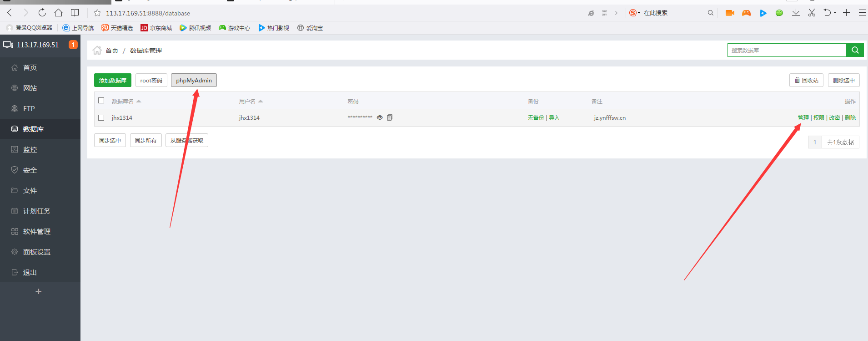Viewport: 868px width, 341px height.
Task: Click 删除 link for jhx1314
Action: tap(850, 117)
